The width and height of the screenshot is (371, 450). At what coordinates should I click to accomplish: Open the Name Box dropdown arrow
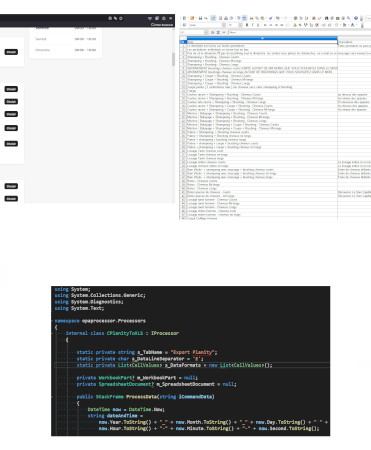[206, 32]
